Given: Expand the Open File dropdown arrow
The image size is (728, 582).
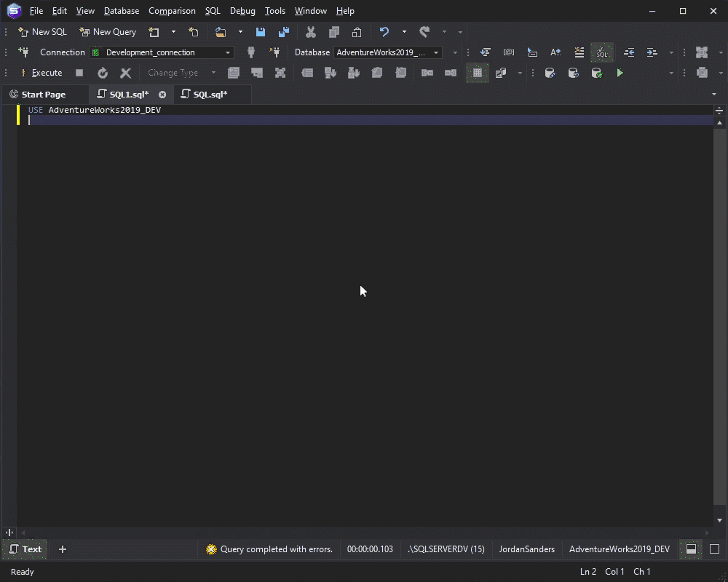Looking at the screenshot, I should click(240, 32).
